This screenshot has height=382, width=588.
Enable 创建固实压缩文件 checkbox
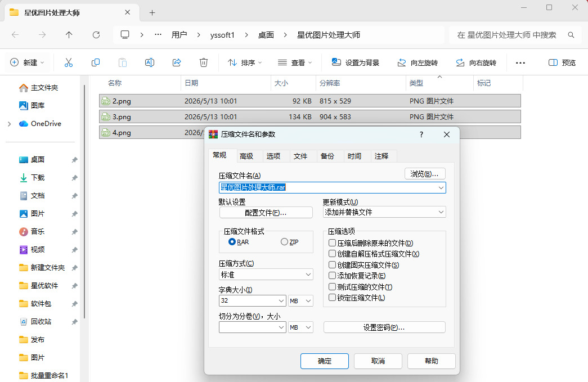332,264
